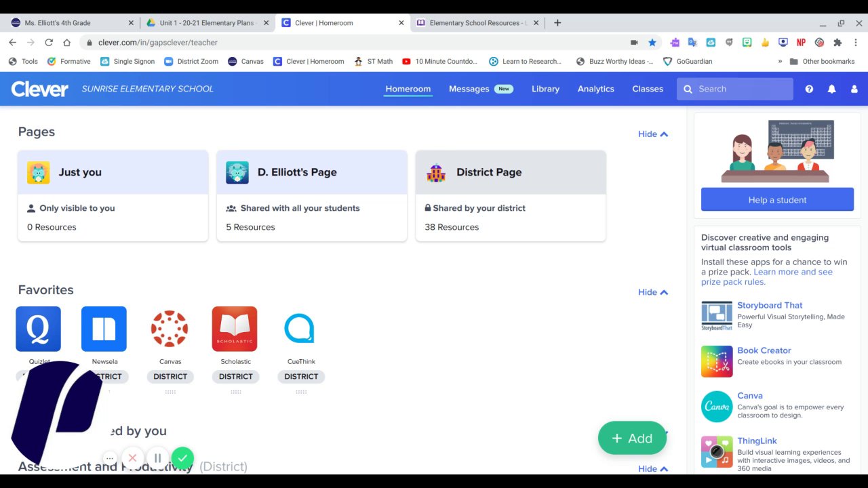868x488 pixels.
Task: Open 10 Minute Countdown bookmark
Action: point(440,61)
